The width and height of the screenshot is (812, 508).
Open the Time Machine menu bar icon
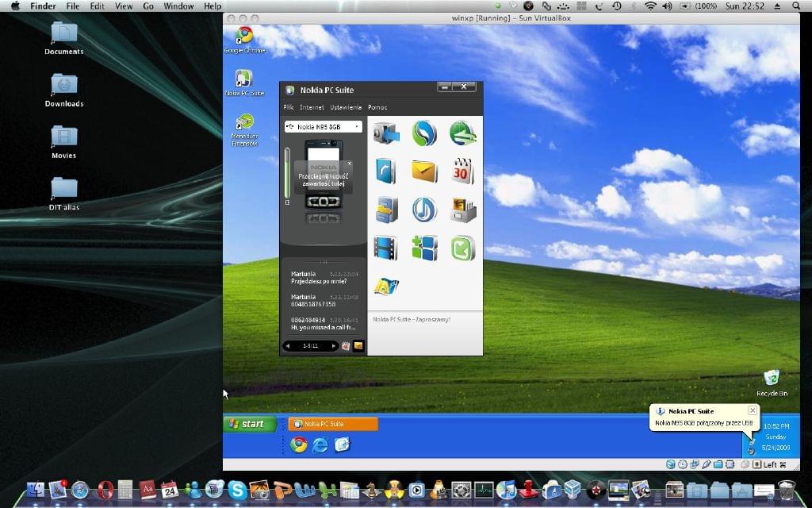[617, 6]
